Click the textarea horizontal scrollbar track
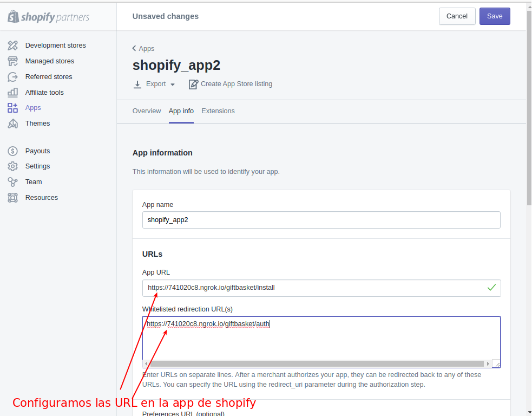 (317, 363)
